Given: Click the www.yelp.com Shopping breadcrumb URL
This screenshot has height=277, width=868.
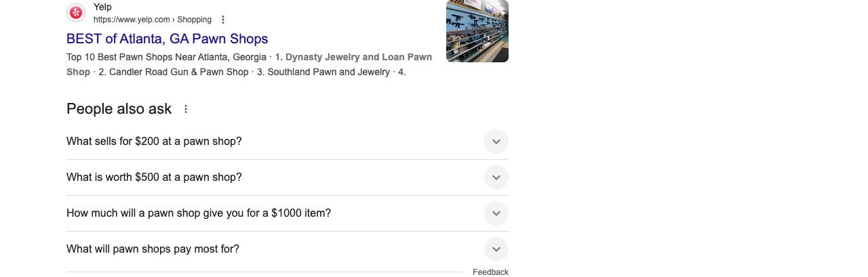Looking at the screenshot, I should coord(153,20).
